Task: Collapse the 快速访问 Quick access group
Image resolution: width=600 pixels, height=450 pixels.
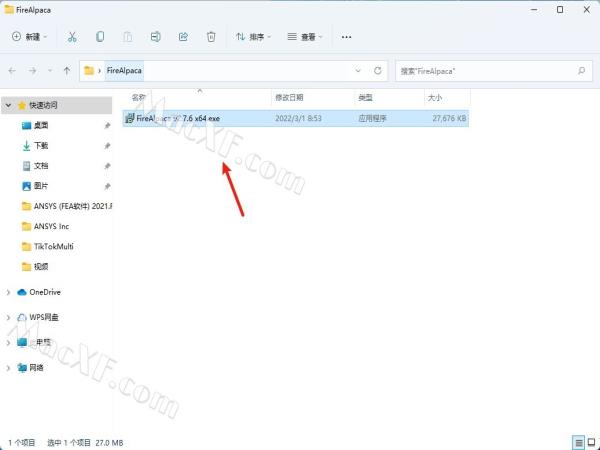Action: (x=8, y=105)
